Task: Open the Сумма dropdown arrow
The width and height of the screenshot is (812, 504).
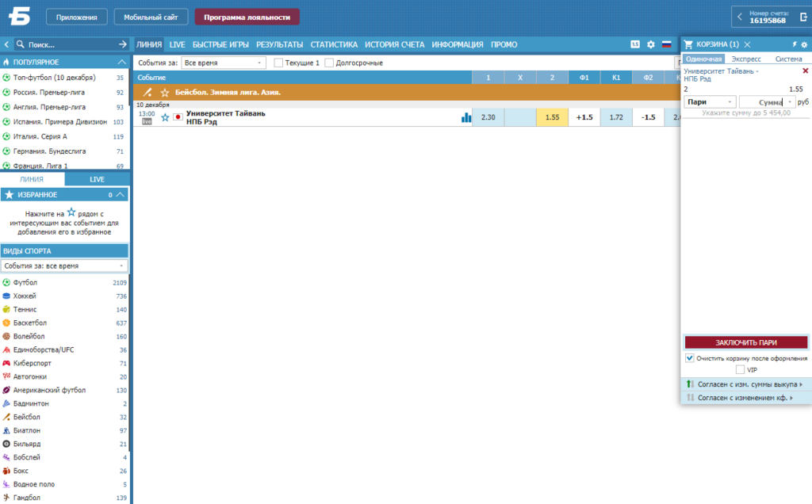Action: (790, 102)
